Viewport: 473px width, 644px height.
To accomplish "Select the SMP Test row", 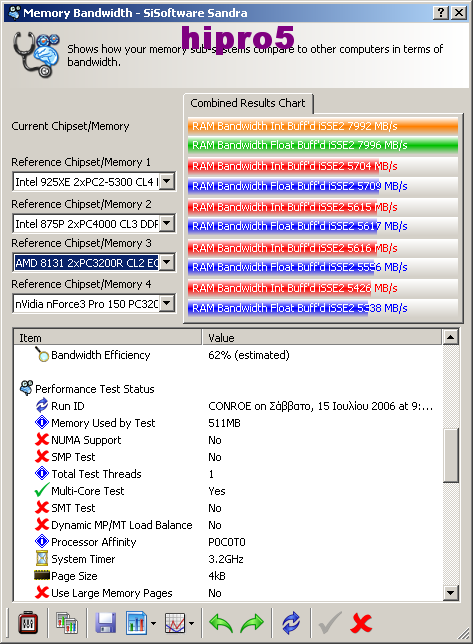I will click(x=228, y=457).
